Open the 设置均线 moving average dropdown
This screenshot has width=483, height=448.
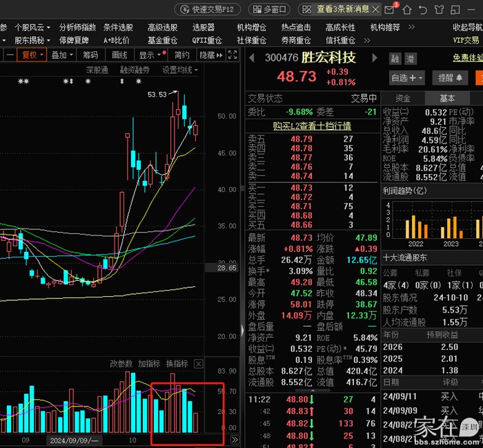tap(179, 70)
